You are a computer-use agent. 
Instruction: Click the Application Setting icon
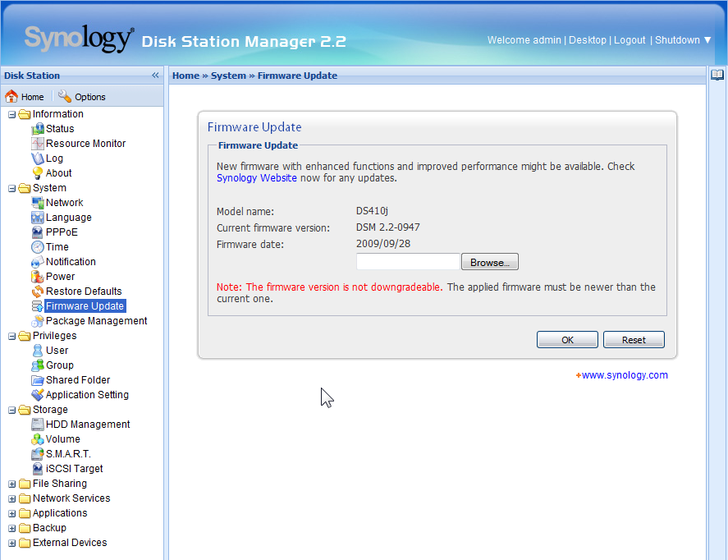coord(38,395)
